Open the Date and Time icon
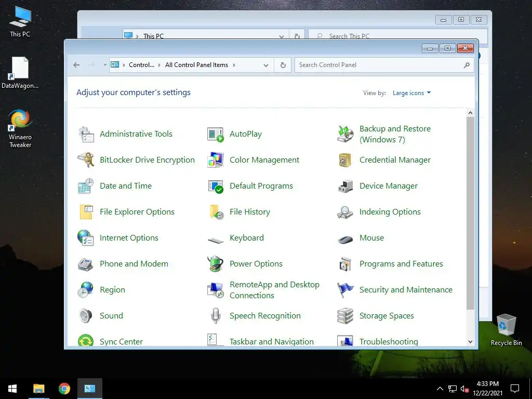532x399 pixels. point(86,186)
